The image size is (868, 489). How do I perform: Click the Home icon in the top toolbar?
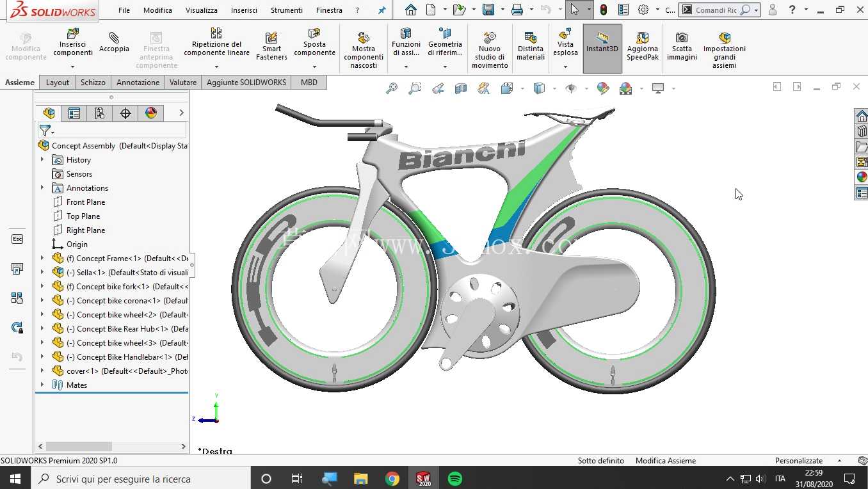click(411, 10)
